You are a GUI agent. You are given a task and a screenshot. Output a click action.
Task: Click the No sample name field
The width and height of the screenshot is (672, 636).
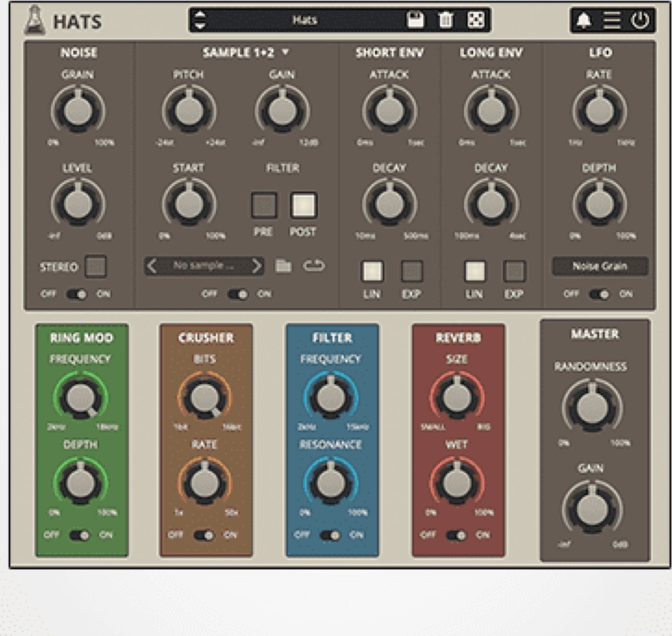[x=204, y=266]
